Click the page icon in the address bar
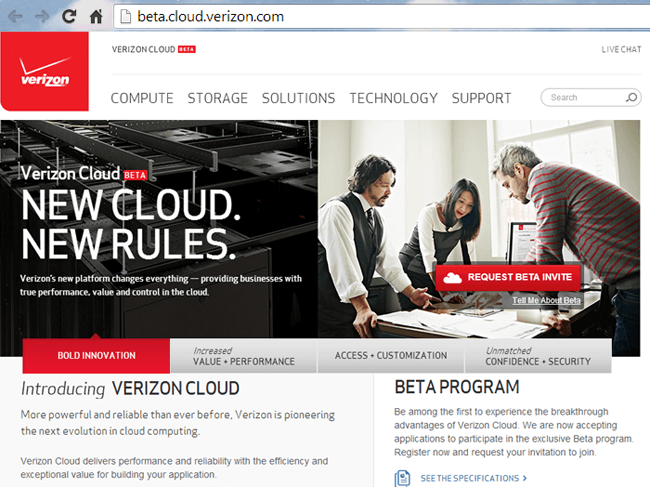650x487 pixels. pos(125,17)
